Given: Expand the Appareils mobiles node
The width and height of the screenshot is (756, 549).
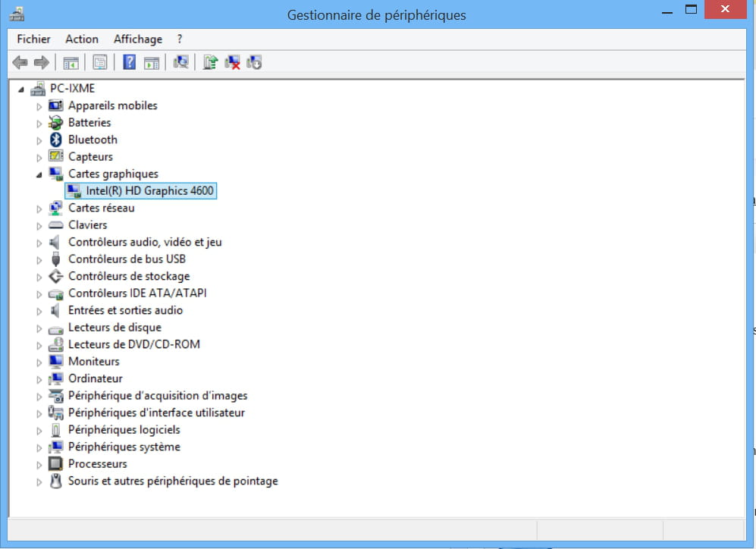Looking at the screenshot, I should point(39,106).
